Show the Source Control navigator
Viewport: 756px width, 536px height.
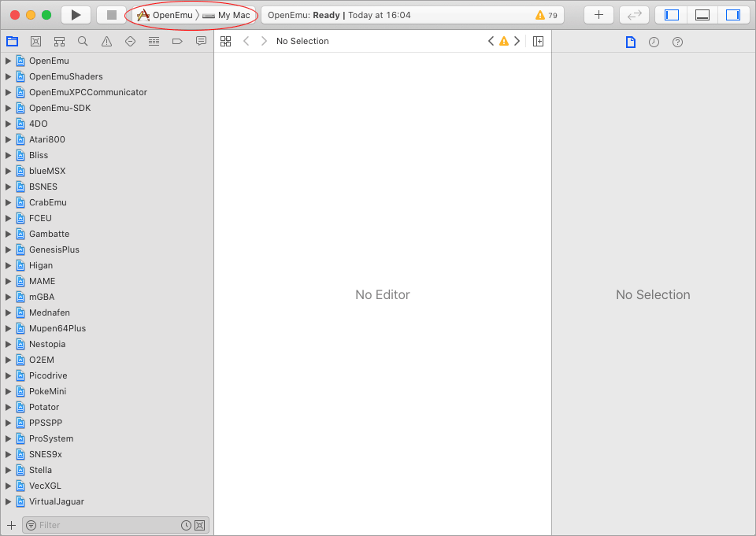coord(35,42)
